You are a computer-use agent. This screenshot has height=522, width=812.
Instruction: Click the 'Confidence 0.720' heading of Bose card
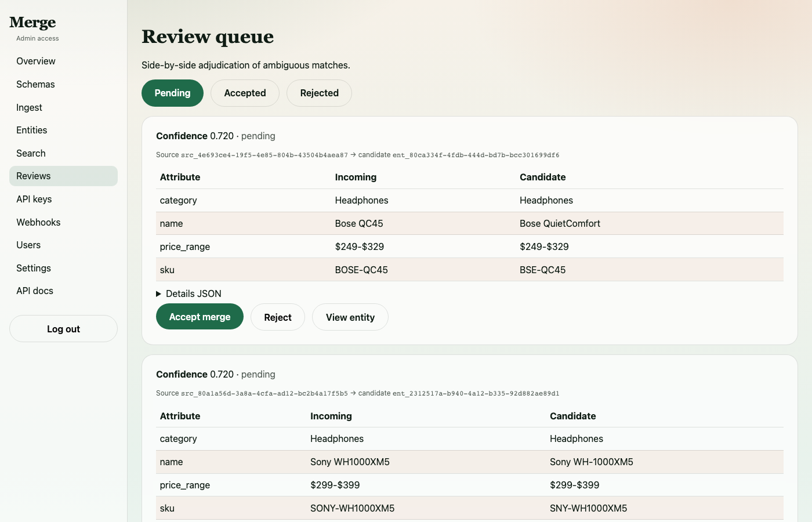tap(195, 136)
